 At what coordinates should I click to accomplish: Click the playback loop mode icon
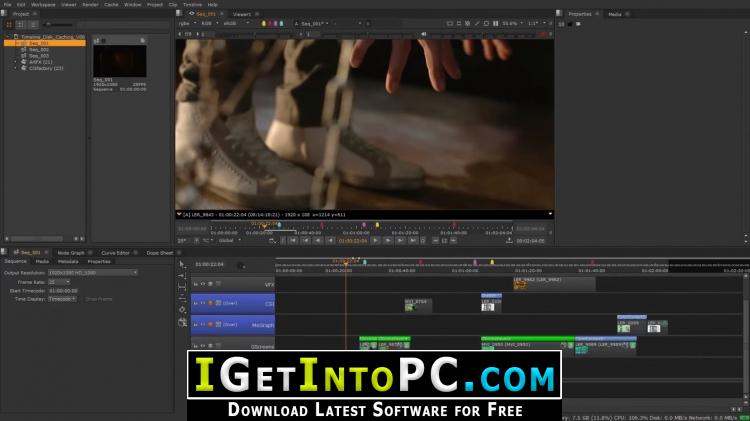point(273,241)
